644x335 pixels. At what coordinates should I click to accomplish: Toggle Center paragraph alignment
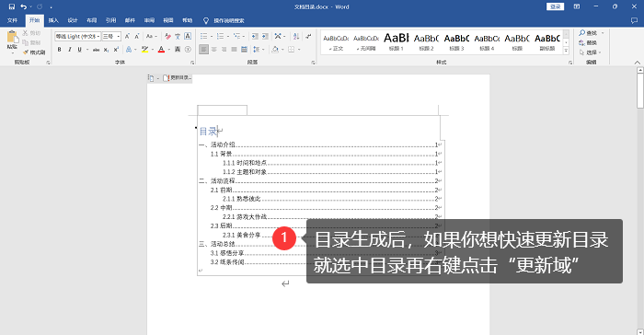[x=213, y=50]
